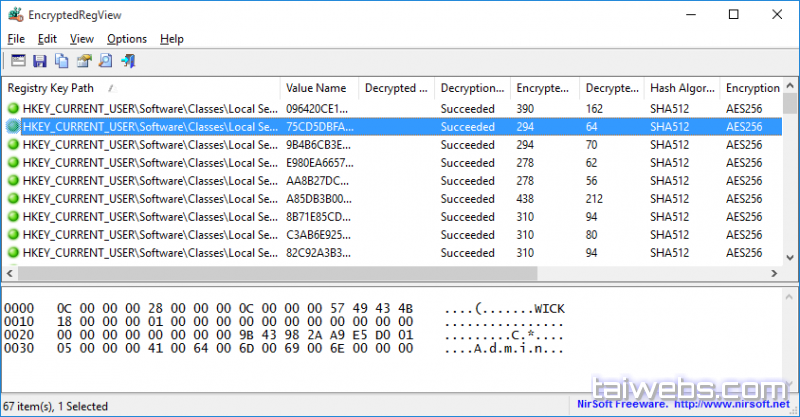Click the horizontal scrollbar right arrow
Viewport: 800px width, 417px height.
pyautogui.click(x=789, y=273)
